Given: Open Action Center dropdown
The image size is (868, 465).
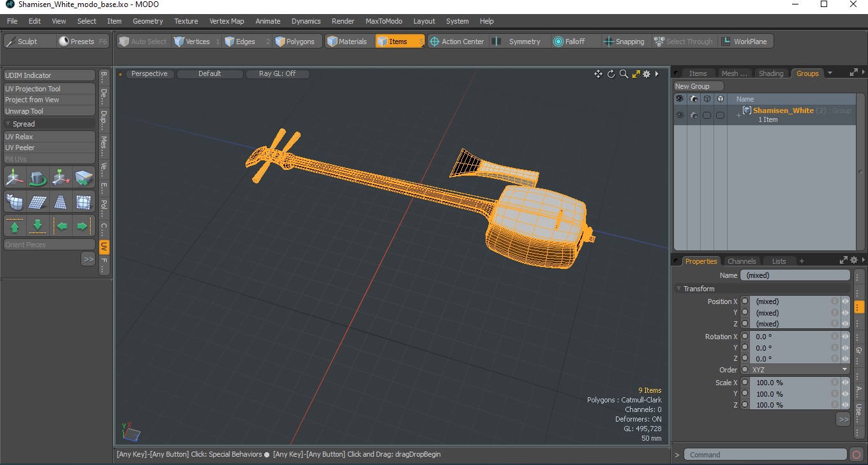Looking at the screenshot, I should tap(457, 42).
